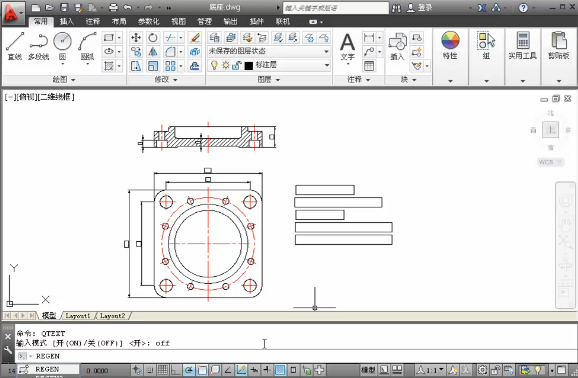578x378 pixels.
Task: Toggle Snap mode in status bar
Action: 150,370
